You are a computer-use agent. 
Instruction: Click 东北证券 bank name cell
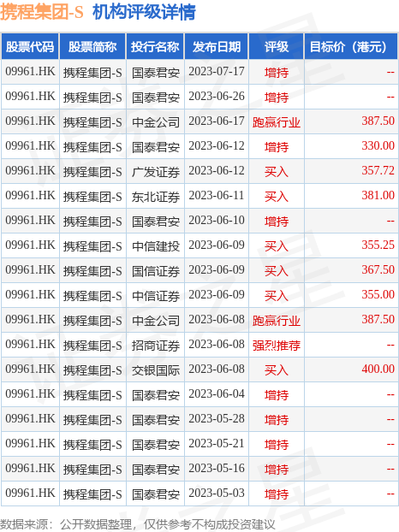pos(156,197)
